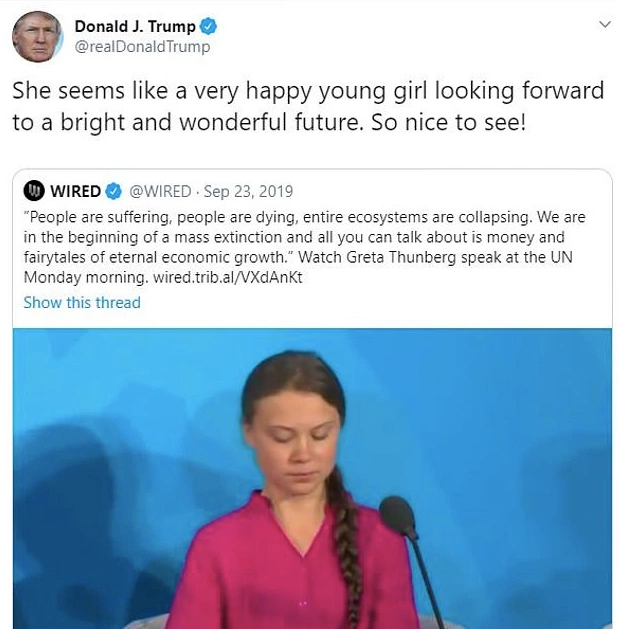Viewport: 618px width, 629px height.
Task: Select the "So nice to see!" sentence
Action: pyautogui.click(x=448, y=122)
